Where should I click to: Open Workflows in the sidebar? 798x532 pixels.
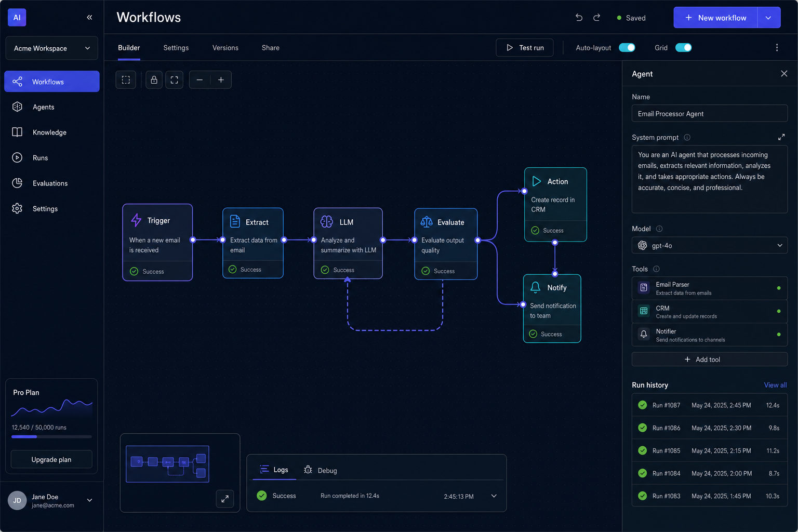pyautogui.click(x=52, y=82)
